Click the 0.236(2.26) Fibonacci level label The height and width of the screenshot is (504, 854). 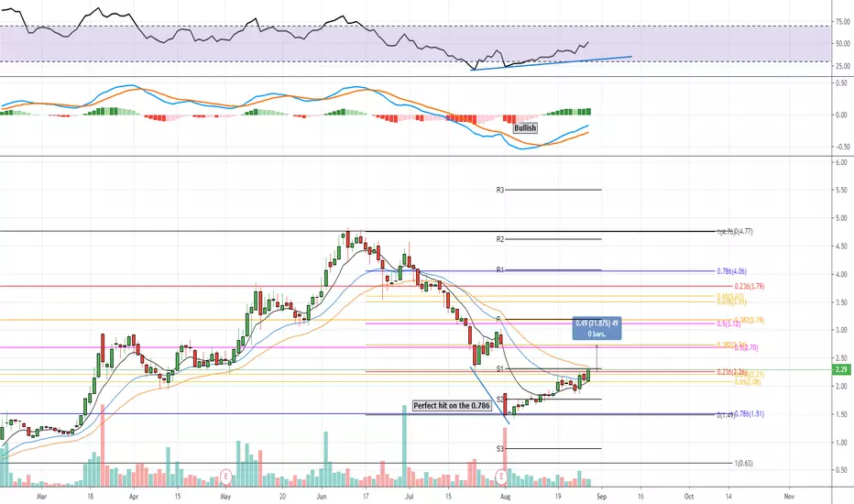pos(731,372)
